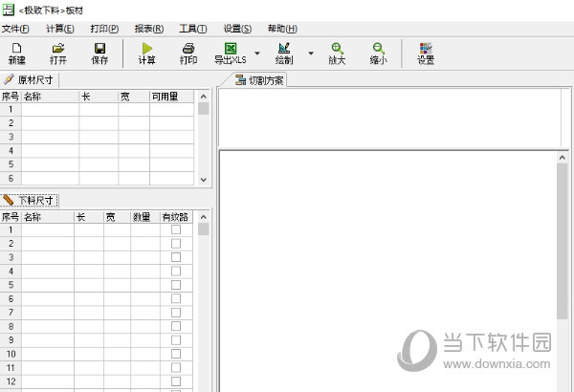Click 可用量 column header in 原材尺寸 table

[171, 97]
